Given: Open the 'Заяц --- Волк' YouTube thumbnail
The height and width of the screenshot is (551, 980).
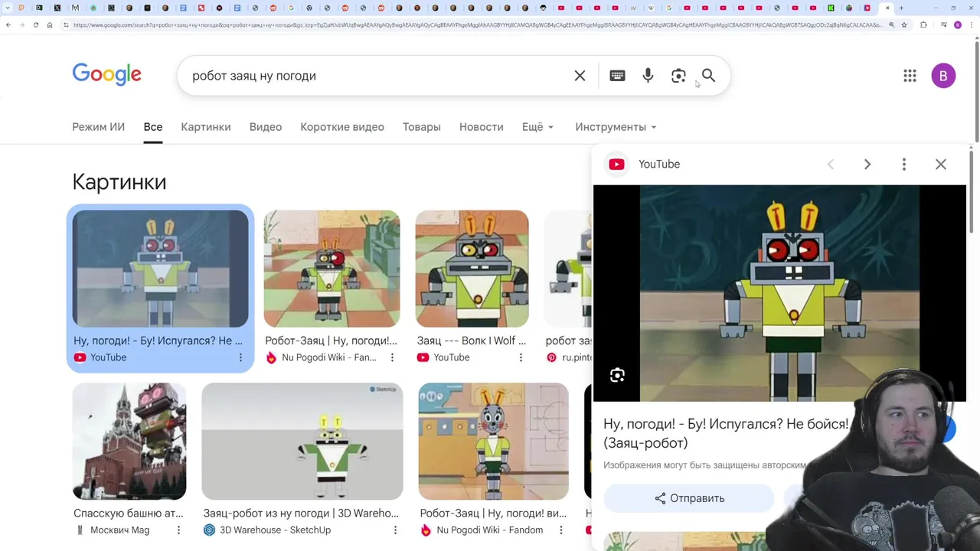Looking at the screenshot, I should (x=472, y=269).
